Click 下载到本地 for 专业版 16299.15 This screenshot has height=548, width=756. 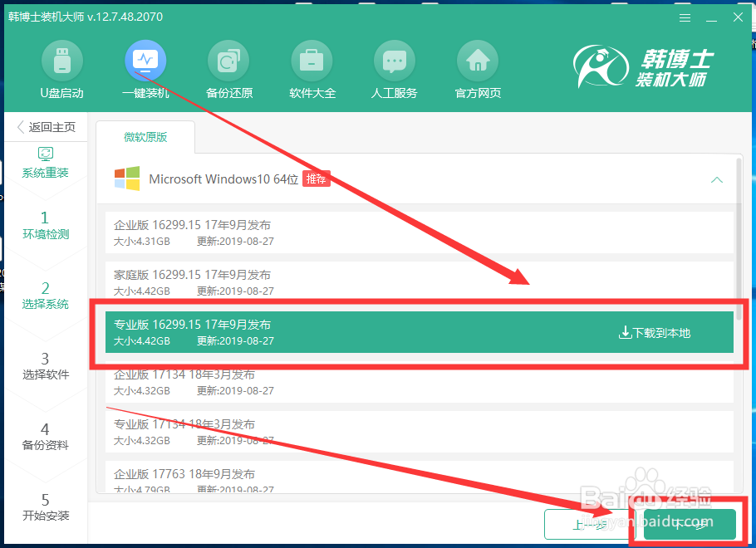[x=655, y=333]
